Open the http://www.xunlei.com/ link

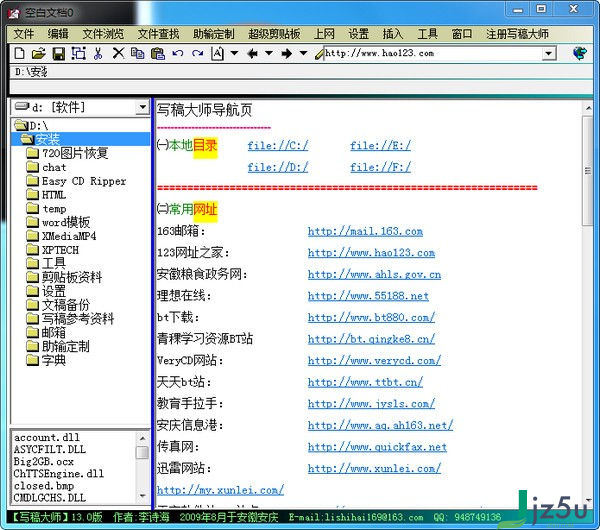tap(374, 468)
